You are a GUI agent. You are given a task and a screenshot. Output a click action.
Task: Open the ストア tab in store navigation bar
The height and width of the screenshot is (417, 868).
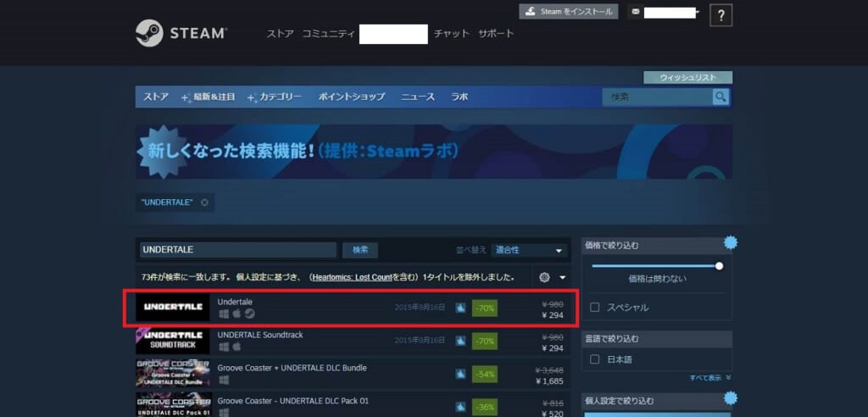(156, 97)
